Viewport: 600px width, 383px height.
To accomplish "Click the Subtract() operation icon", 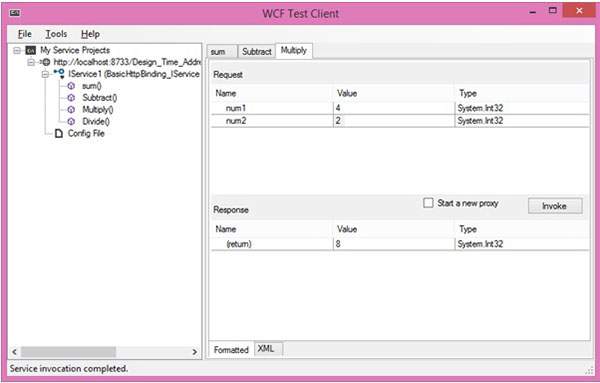I will (x=71, y=98).
